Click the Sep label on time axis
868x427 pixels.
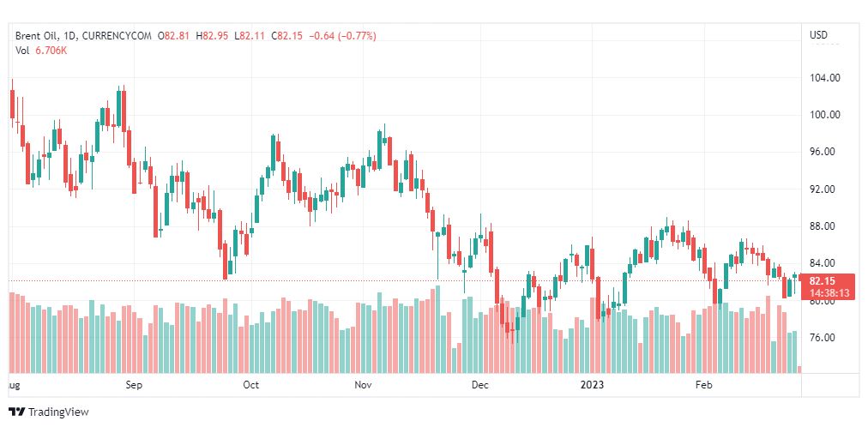point(134,385)
